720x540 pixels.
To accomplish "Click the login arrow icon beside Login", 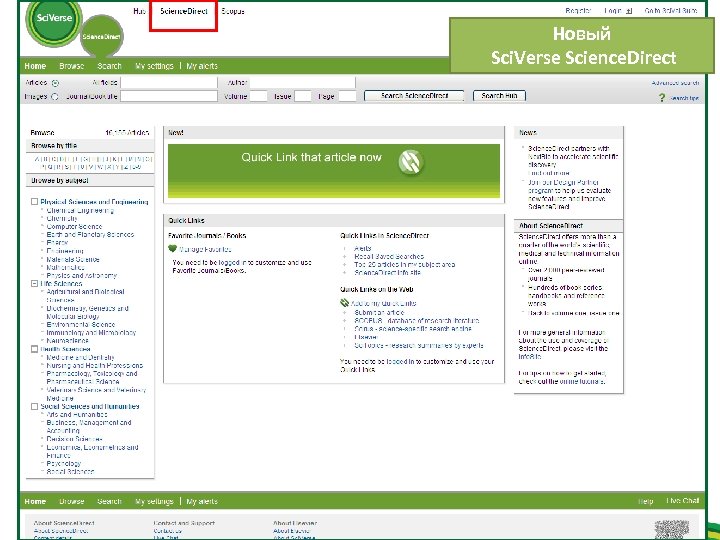I will click(630, 11).
